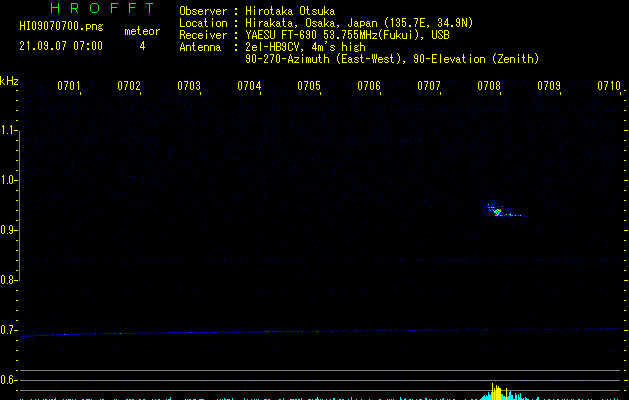Click the meteor count value 4

142,46
